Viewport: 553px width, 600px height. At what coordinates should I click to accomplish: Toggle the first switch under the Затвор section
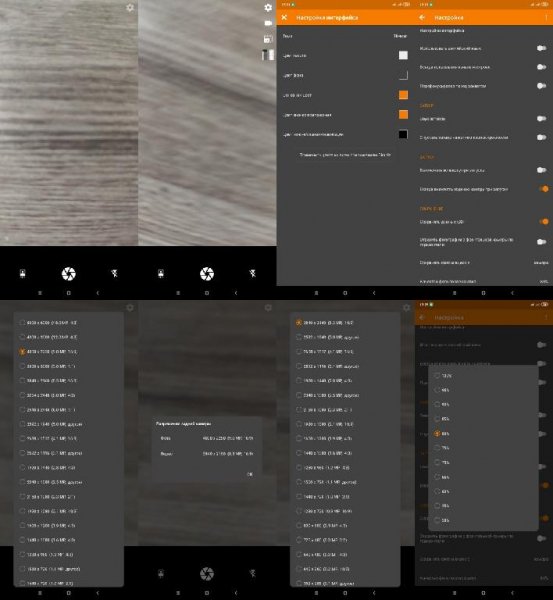[542, 119]
